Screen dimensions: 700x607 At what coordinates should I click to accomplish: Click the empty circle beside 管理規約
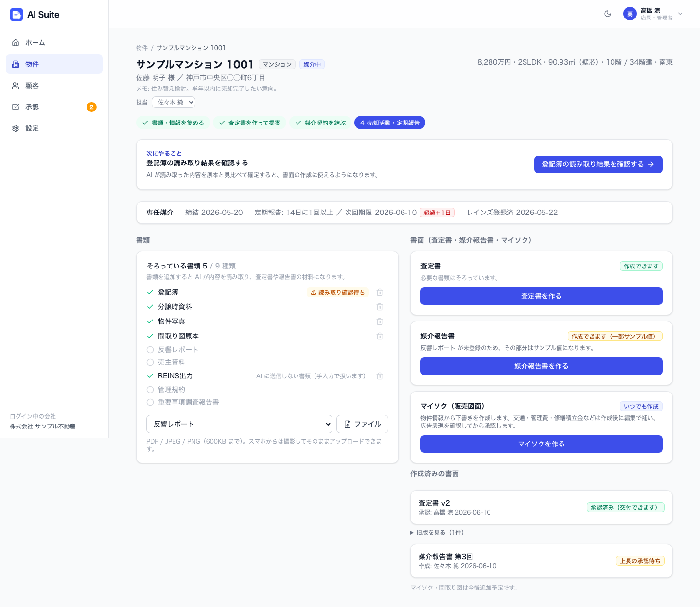tap(150, 390)
